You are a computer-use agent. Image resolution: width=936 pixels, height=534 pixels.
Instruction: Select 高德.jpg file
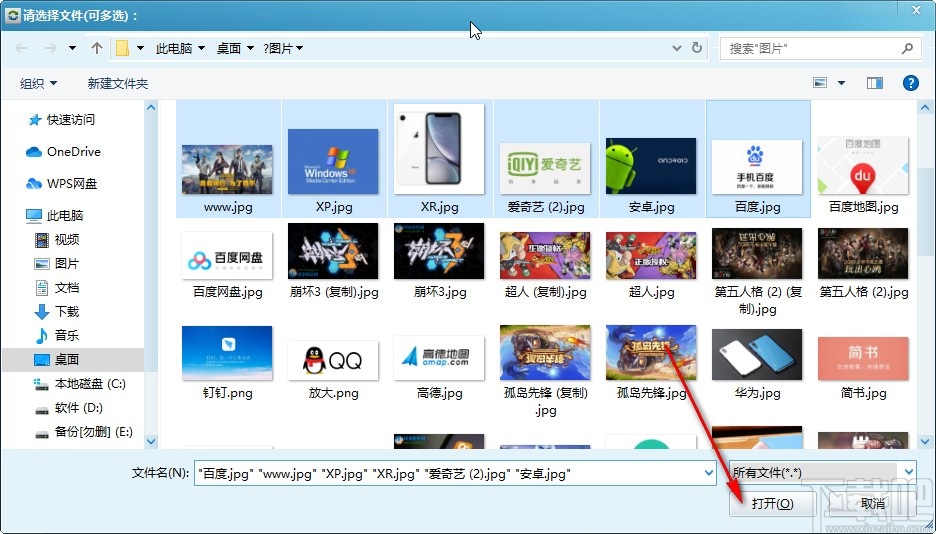pyautogui.click(x=439, y=368)
